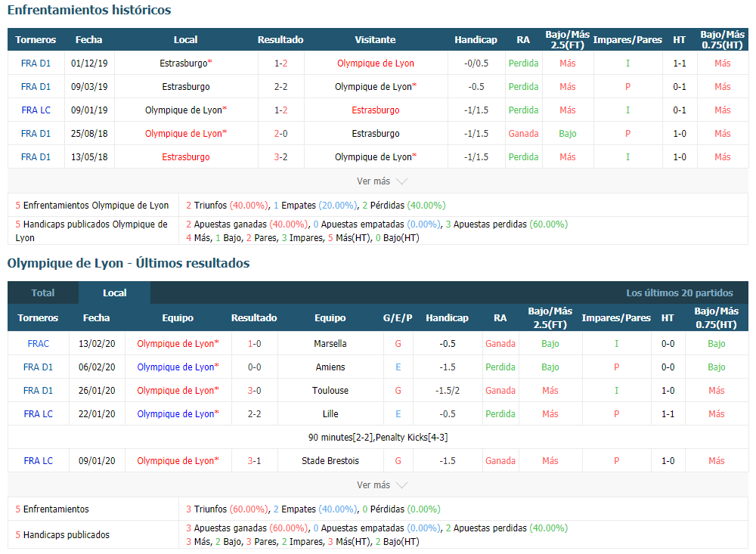Viewport: 756px width, 554px height.
Task: Open the Toulouse team link
Action: [330, 391]
